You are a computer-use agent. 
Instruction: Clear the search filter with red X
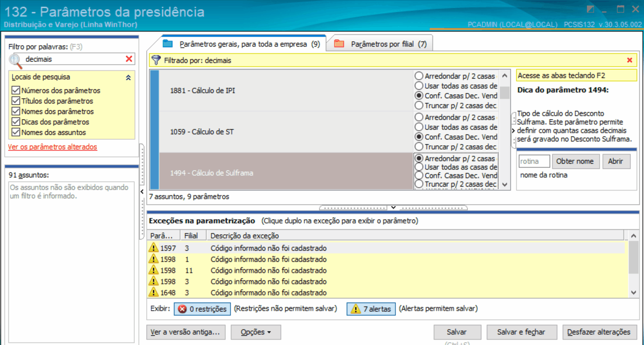[129, 59]
